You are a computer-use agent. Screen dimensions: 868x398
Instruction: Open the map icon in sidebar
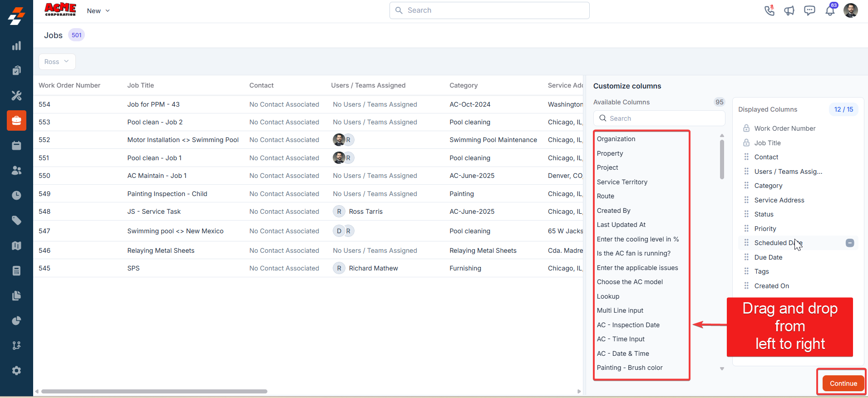pyautogui.click(x=16, y=246)
